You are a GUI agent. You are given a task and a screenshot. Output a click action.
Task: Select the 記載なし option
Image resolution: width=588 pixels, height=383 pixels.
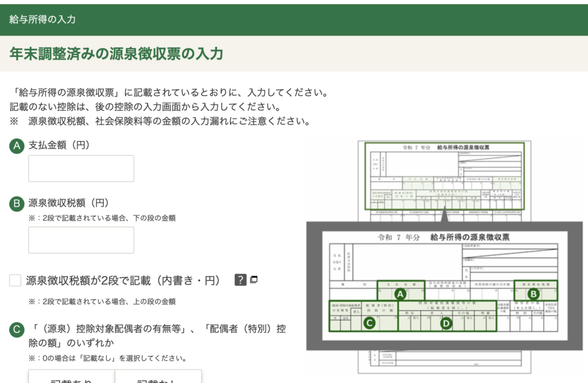coord(158,378)
